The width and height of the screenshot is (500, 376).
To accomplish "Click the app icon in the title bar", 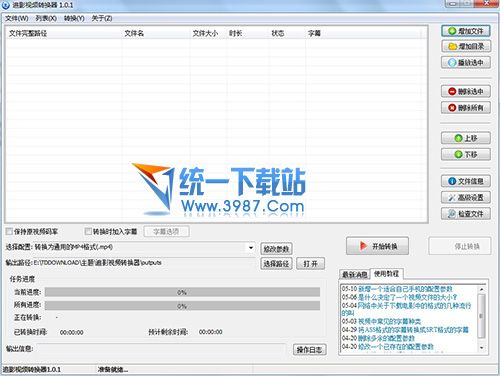I will pos(6,5).
